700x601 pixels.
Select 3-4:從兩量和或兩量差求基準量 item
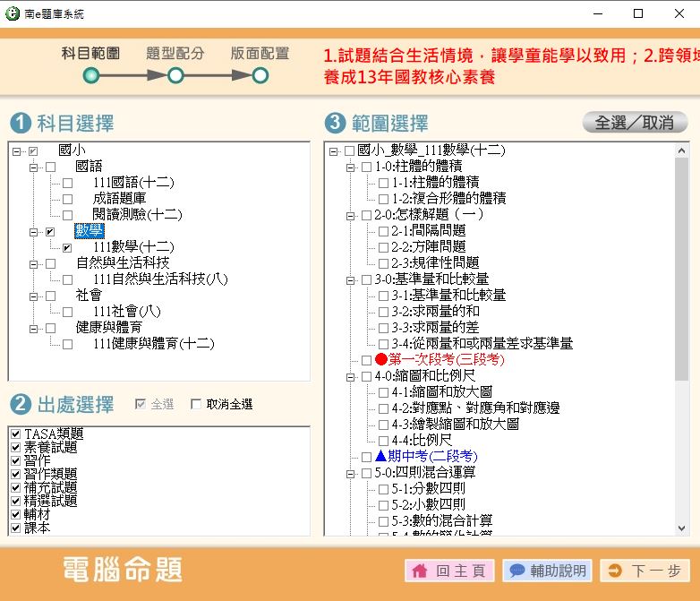click(482, 343)
